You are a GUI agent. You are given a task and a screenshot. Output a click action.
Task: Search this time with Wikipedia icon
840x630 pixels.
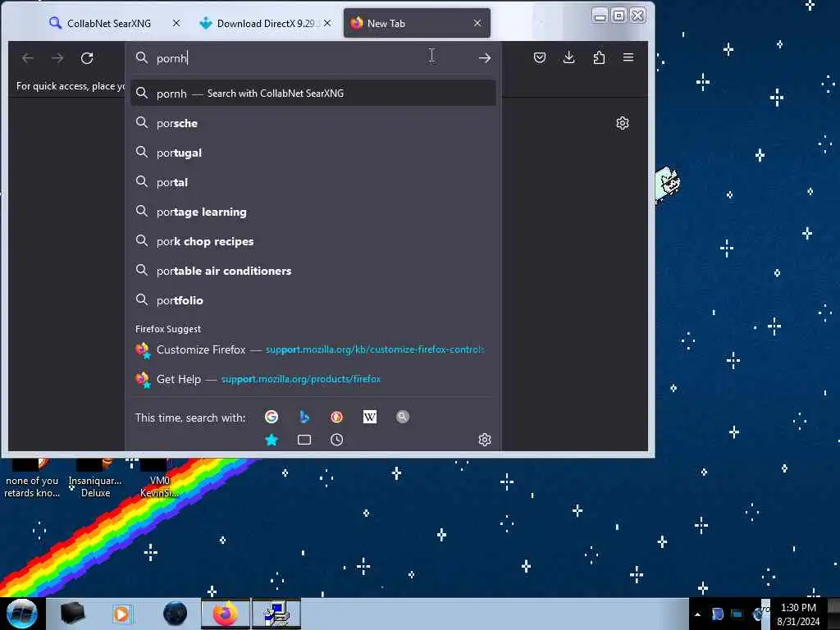(x=370, y=417)
